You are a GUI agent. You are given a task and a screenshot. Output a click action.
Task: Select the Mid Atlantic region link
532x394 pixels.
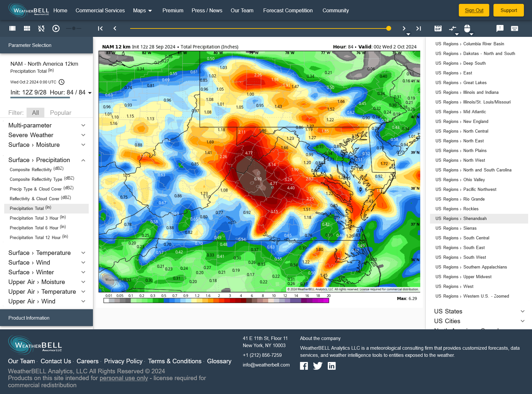(474, 112)
